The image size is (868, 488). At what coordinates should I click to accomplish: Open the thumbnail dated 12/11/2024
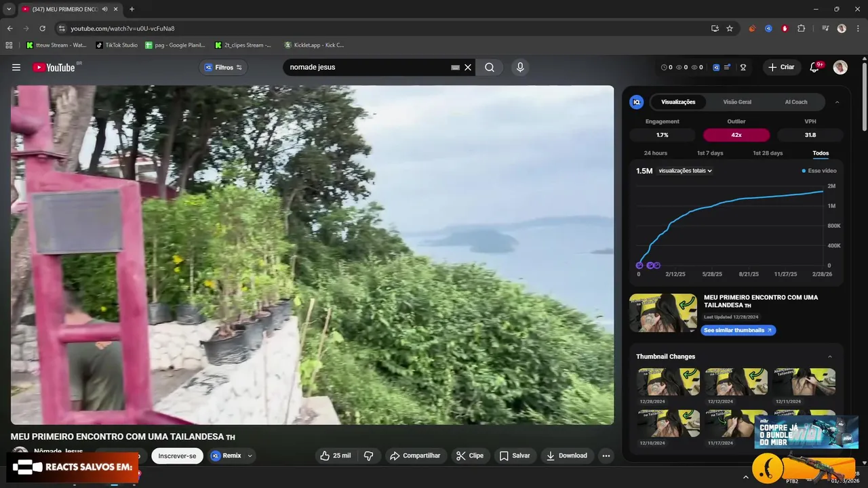(x=804, y=382)
